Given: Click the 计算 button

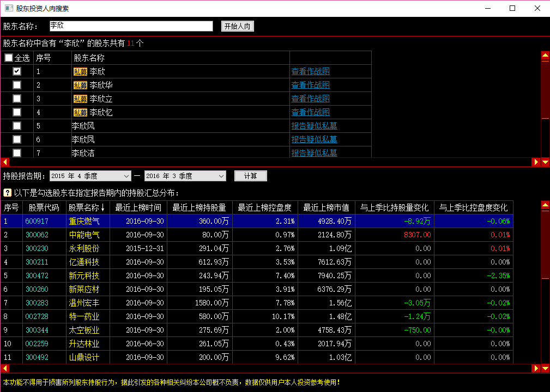Looking at the screenshot, I should click(x=250, y=176).
